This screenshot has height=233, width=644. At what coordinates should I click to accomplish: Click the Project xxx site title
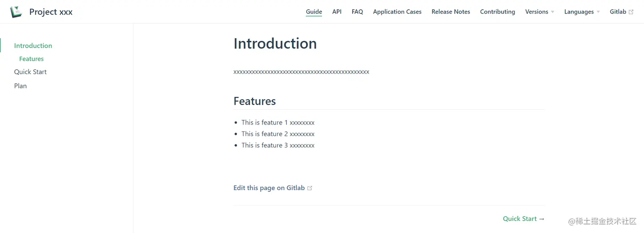coord(51,12)
